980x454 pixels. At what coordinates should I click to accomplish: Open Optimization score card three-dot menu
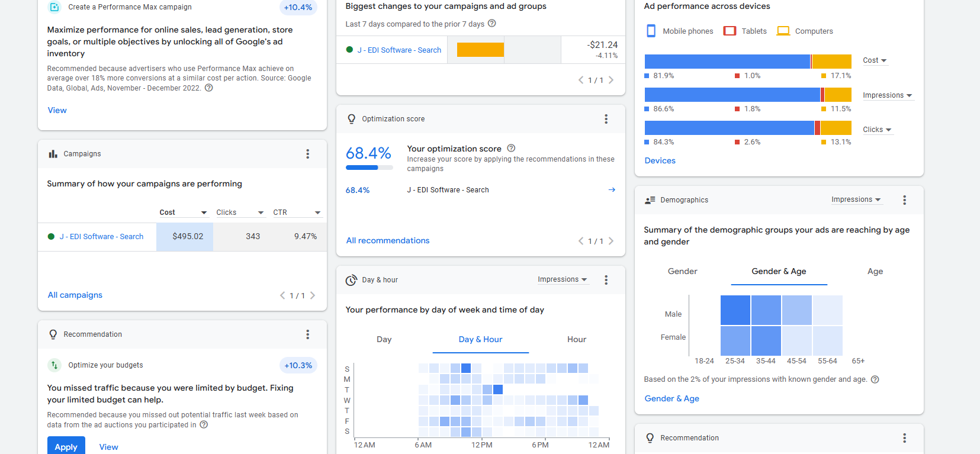(606, 119)
